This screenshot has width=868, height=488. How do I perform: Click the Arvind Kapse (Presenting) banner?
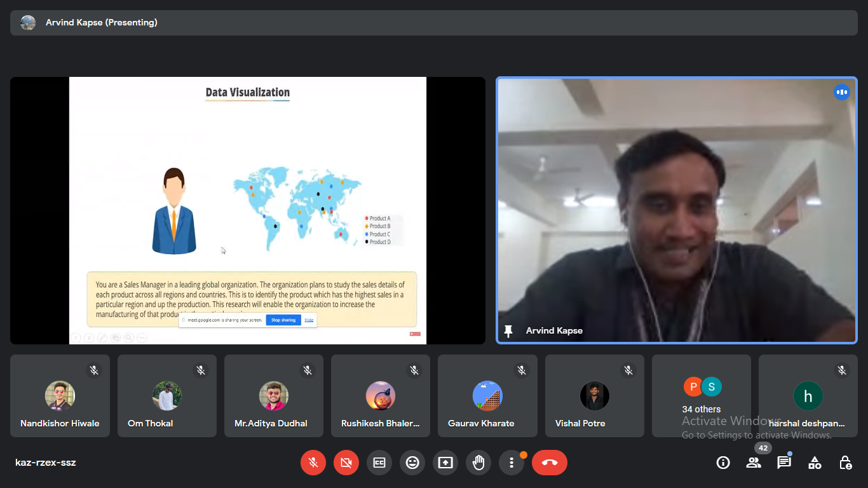coord(102,23)
